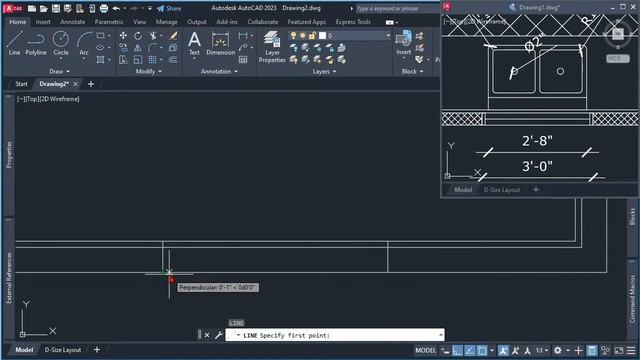
Task: Select the Line tool
Action: (x=14, y=43)
